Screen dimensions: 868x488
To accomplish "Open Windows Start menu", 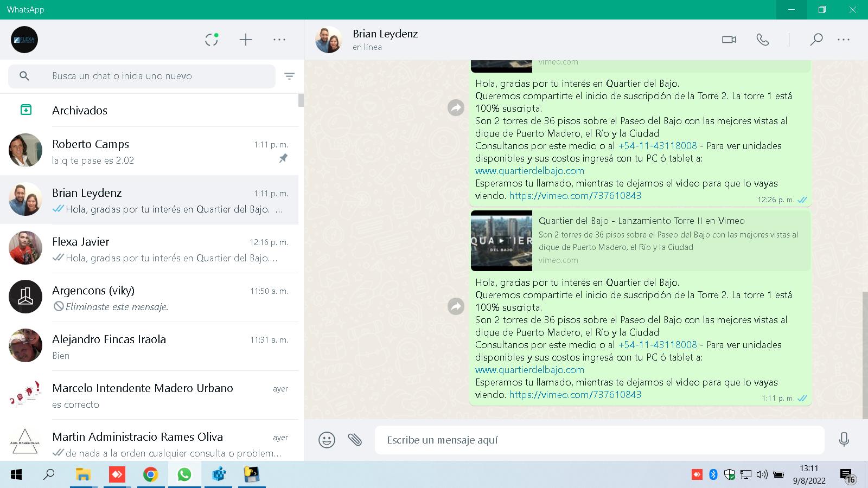I will 16,475.
